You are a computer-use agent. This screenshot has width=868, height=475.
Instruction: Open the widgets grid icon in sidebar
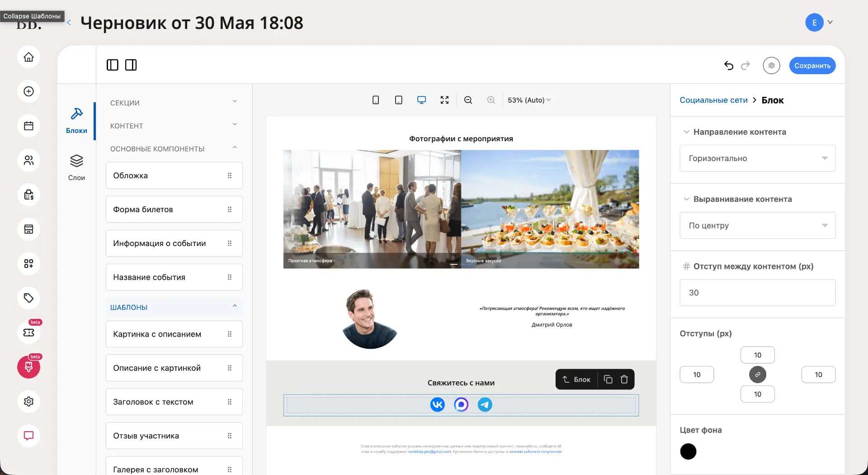(x=28, y=264)
